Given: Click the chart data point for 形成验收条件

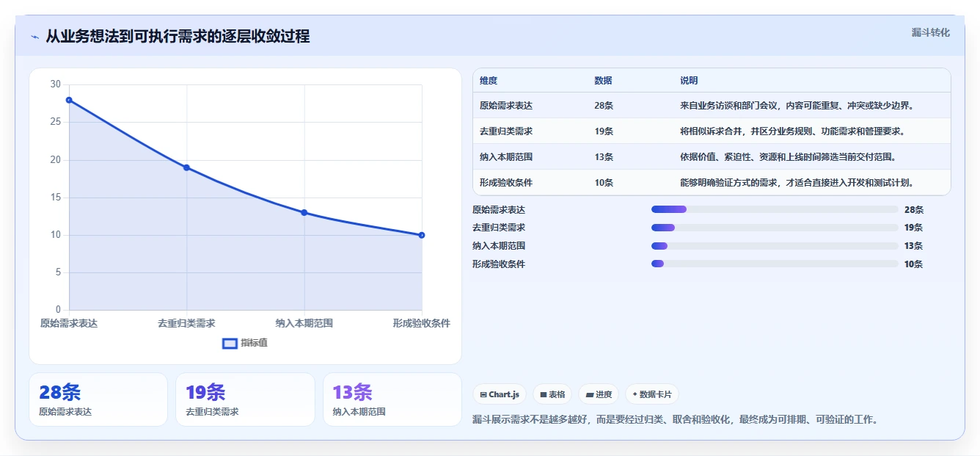Looking at the screenshot, I should pyautogui.click(x=422, y=235).
